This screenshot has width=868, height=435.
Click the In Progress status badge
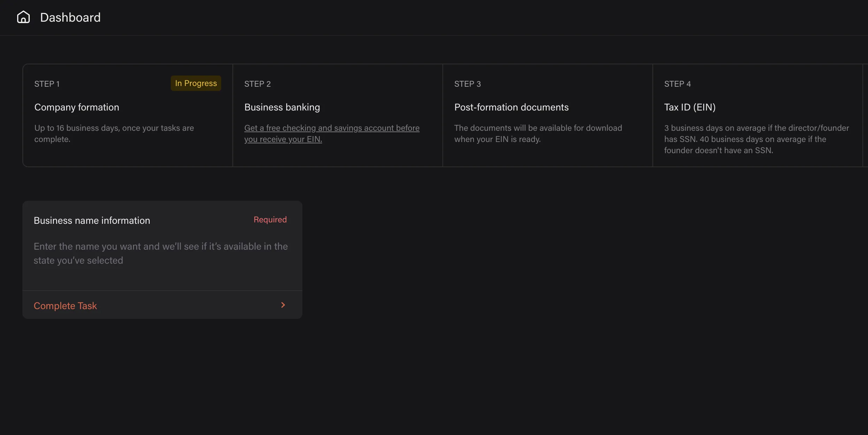point(196,83)
